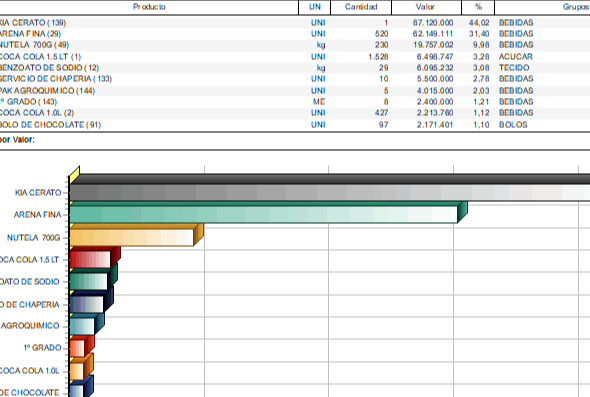Select the BENZOATO DE SODIO row
This screenshot has height=397, width=590.
point(295,68)
